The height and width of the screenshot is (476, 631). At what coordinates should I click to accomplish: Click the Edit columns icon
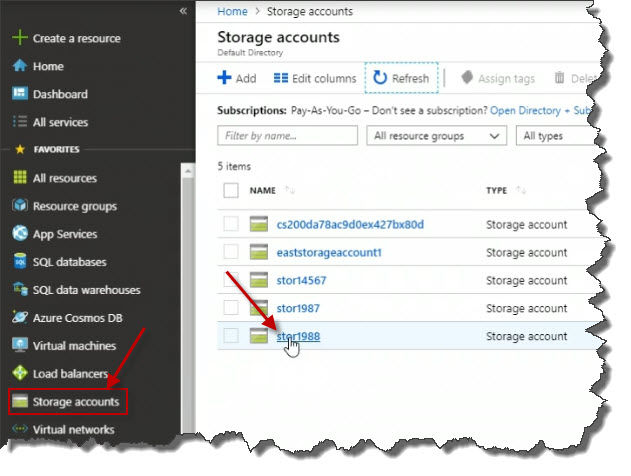pyautogui.click(x=281, y=78)
